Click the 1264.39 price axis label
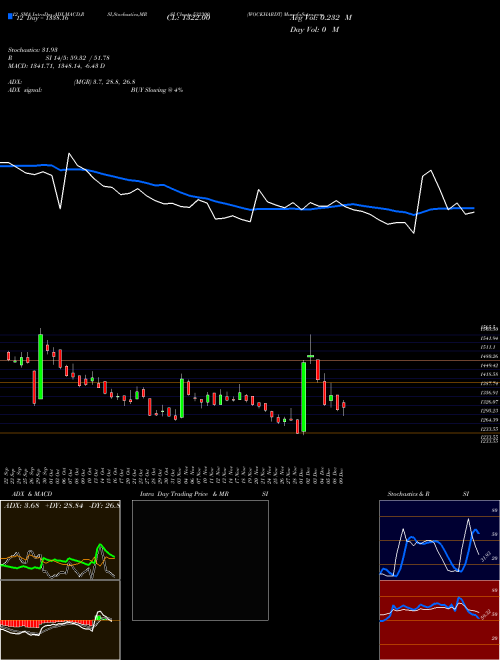The height and width of the screenshot is (660, 500). pos(490,420)
